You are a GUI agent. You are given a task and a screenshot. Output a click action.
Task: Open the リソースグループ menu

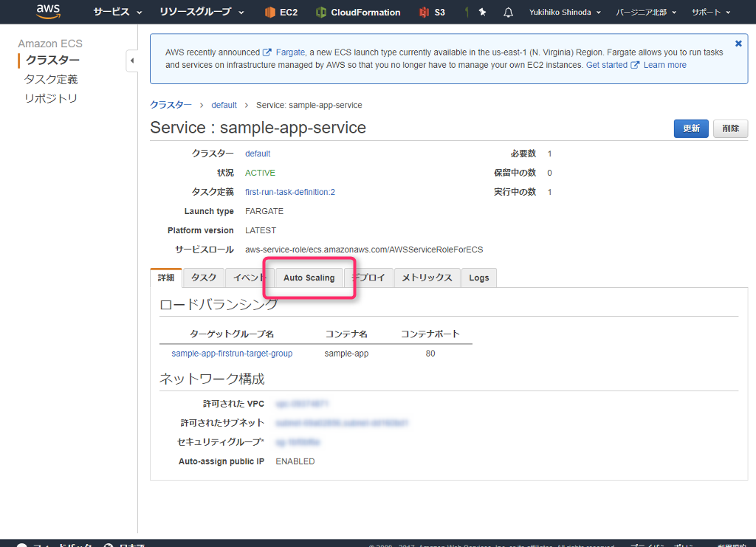202,12
